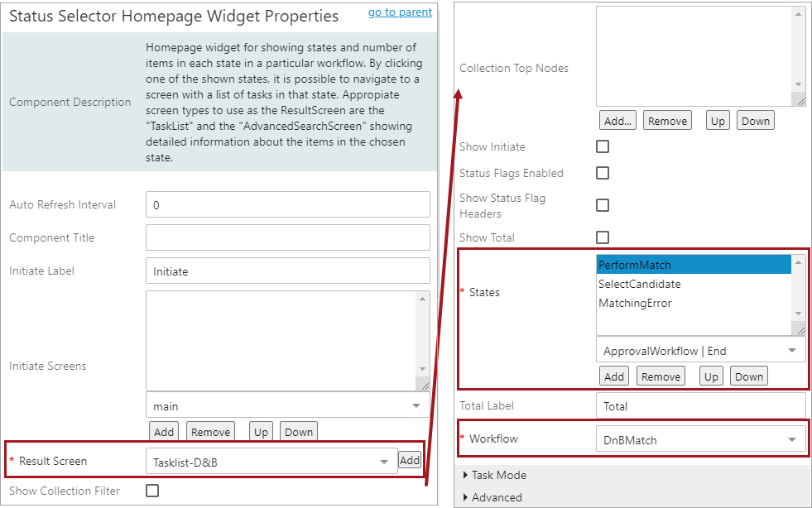Click Add next to Result Screen

(410, 460)
